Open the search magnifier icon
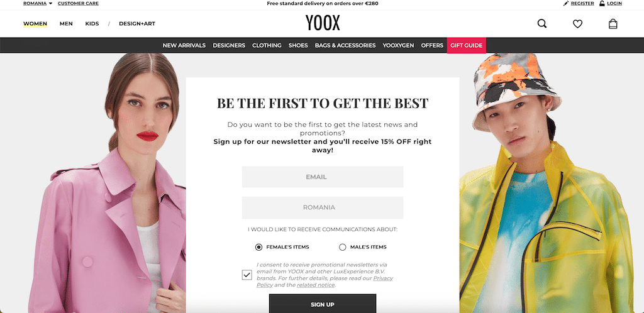 tap(541, 24)
